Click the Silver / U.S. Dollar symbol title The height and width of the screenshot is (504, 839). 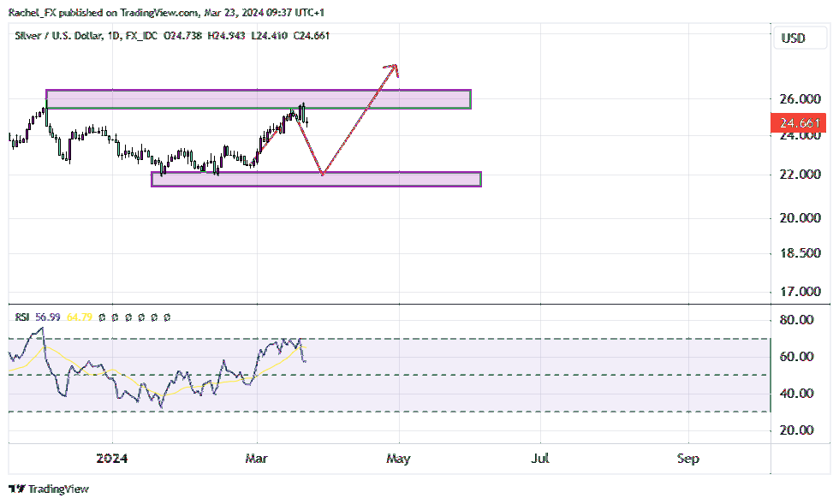(58, 36)
